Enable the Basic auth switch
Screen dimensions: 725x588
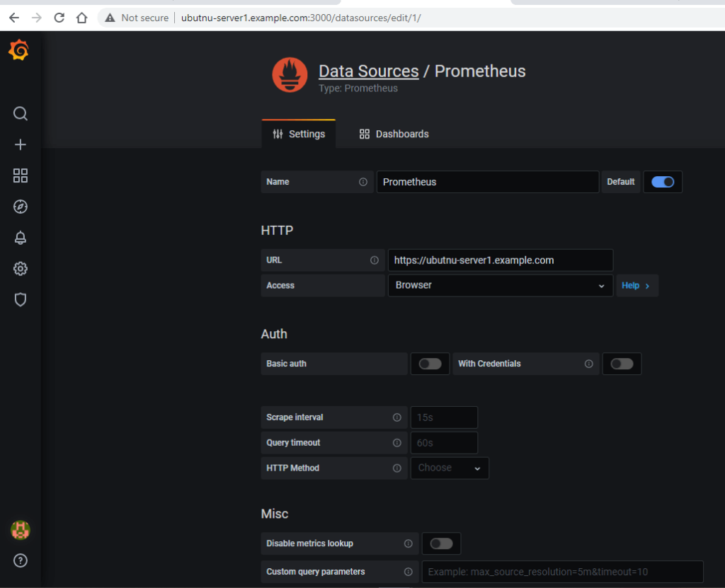click(x=430, y=364)
